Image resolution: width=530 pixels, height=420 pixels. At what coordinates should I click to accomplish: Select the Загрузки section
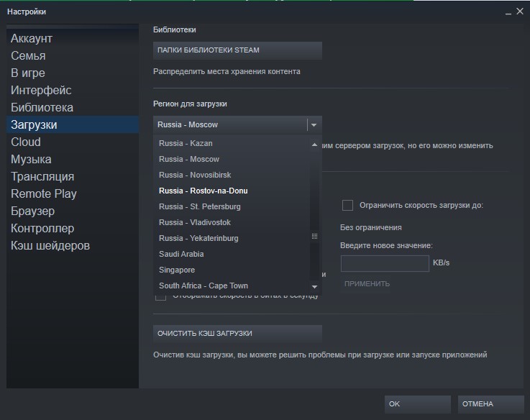tap(73, 124)
